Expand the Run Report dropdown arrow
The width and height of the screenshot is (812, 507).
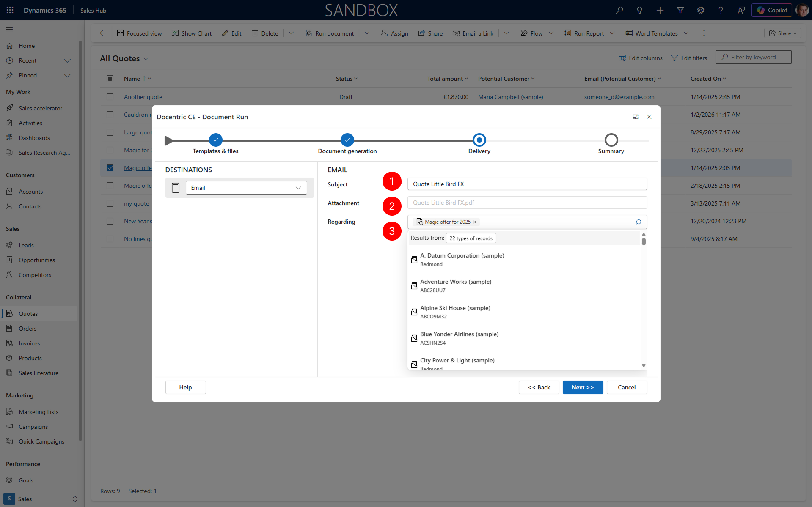coord(612,33)
